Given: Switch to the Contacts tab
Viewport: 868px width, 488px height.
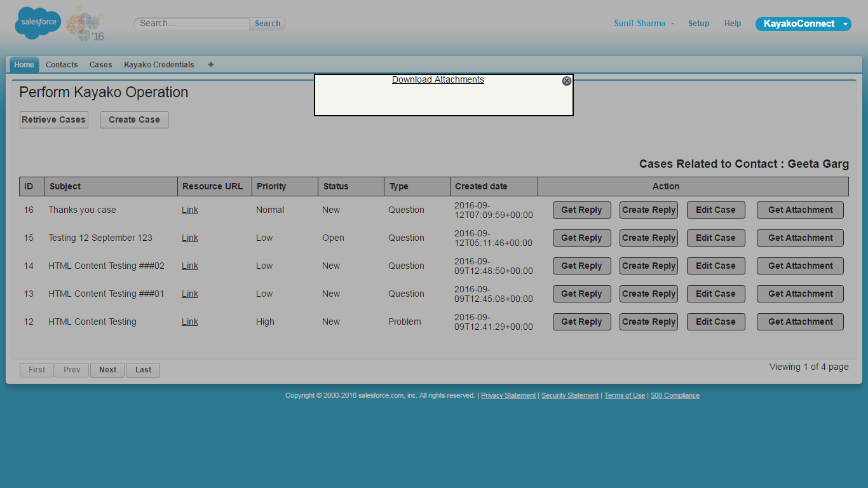Looking at the screenshot, I should tap(62, 65).
